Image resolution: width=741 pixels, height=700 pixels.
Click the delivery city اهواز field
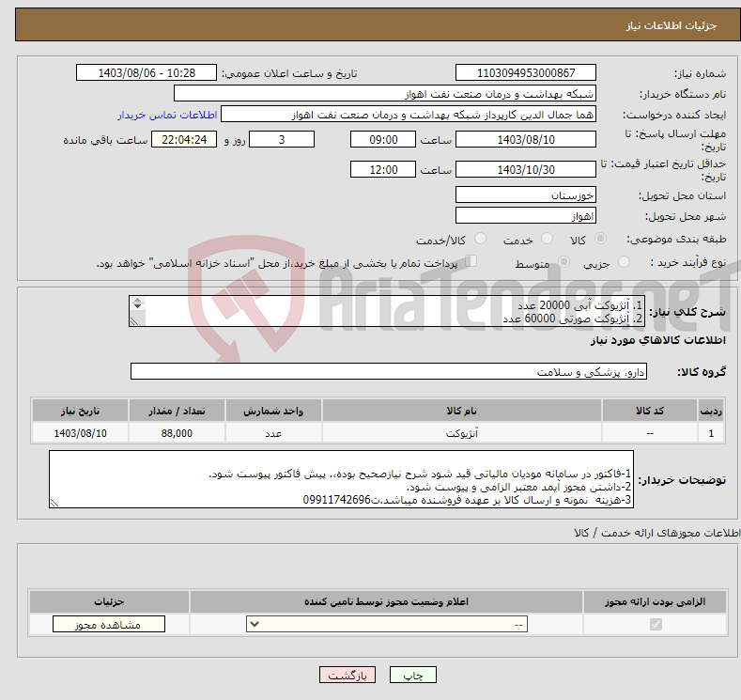526,215
